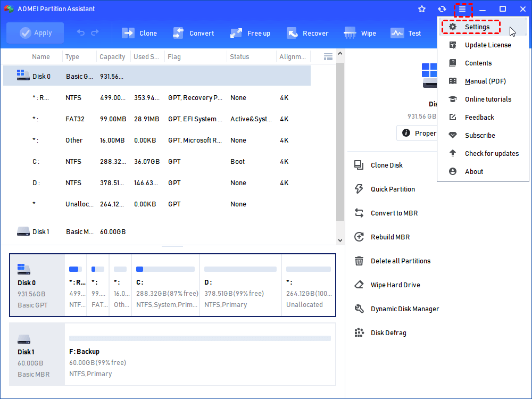Choose Clone Disk operation

pos(379,165)
